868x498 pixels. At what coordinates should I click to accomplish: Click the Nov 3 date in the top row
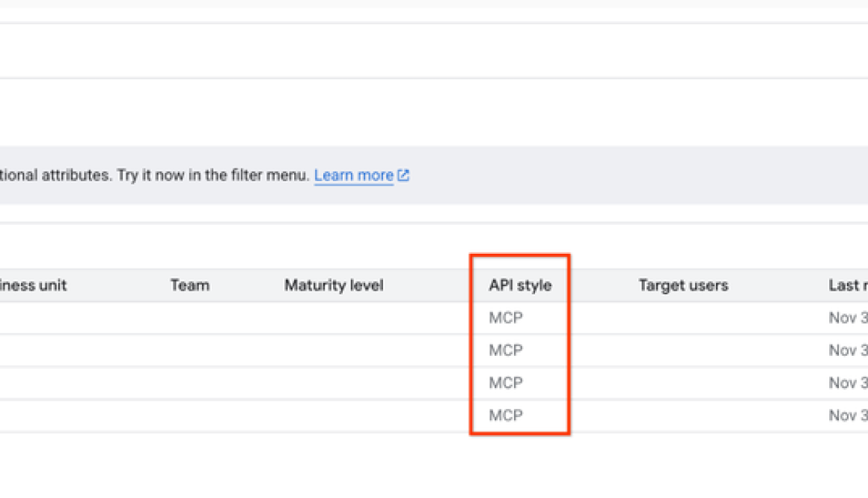(x=849, y=318)
